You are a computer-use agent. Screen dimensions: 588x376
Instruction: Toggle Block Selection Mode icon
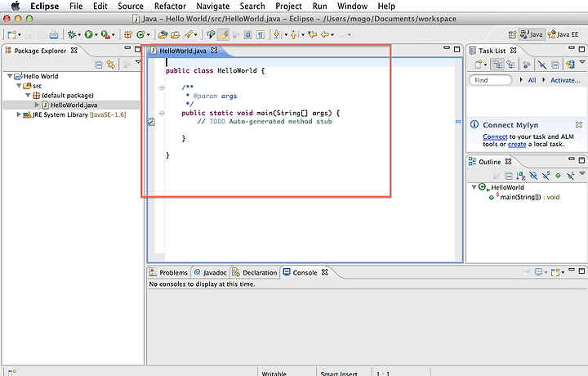[247, 35]
